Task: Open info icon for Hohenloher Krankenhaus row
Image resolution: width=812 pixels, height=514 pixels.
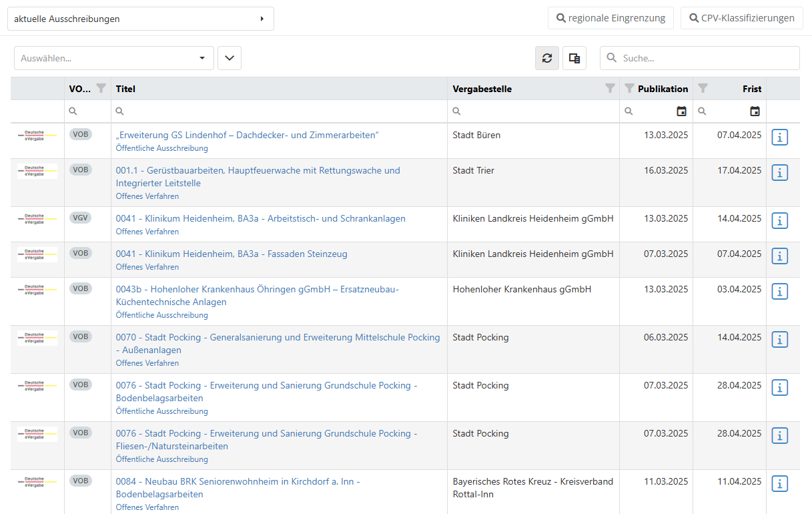Action: [x=780, y=292]
